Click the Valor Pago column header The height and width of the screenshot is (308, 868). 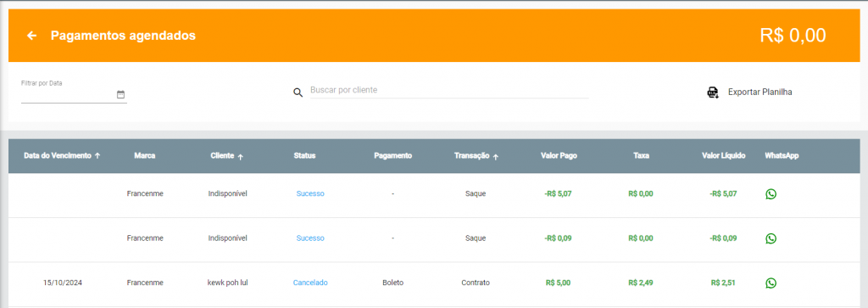point(559,155)
